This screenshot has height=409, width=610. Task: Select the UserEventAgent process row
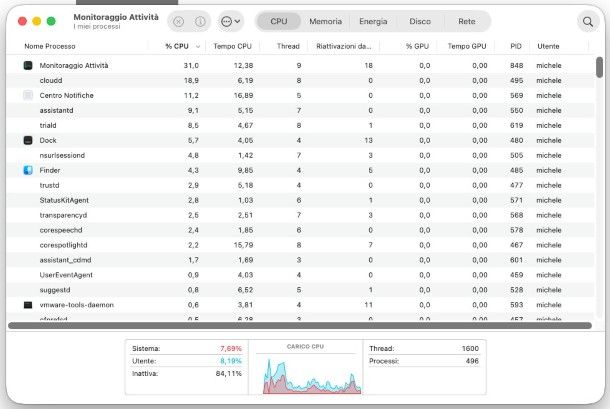coord(300,275)
